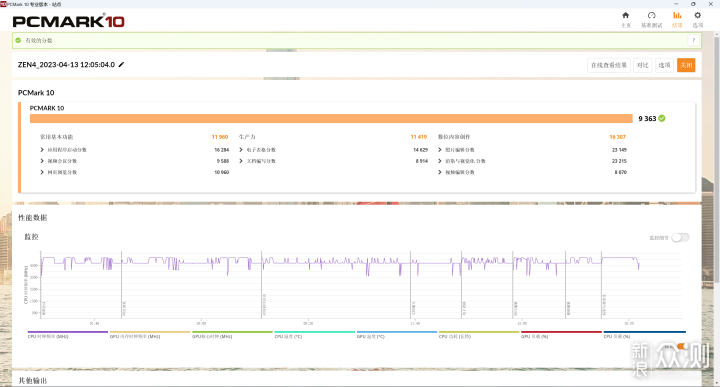
Task: Click green check beside score 9 363
Action: coord(662,118)
